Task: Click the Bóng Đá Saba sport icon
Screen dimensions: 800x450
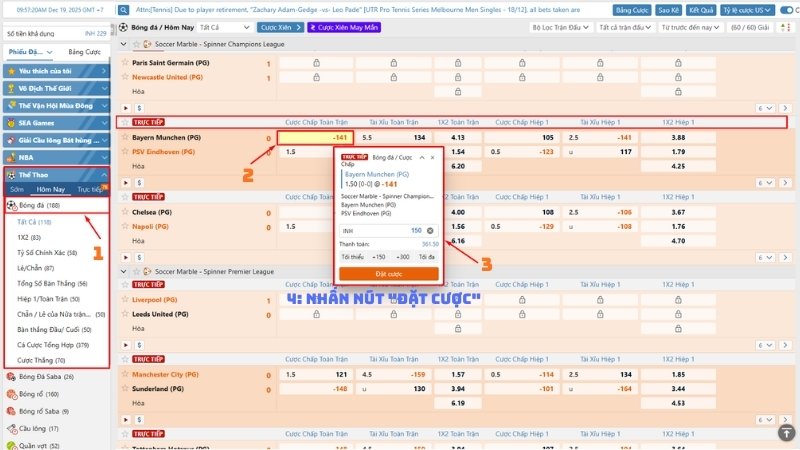Action: coord(10,377)
